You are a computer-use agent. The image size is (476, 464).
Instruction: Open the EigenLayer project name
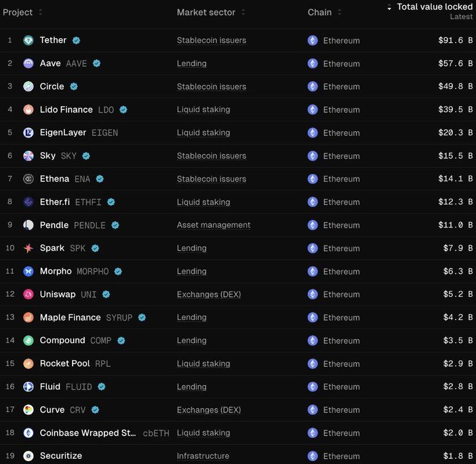tap(63, 132)
